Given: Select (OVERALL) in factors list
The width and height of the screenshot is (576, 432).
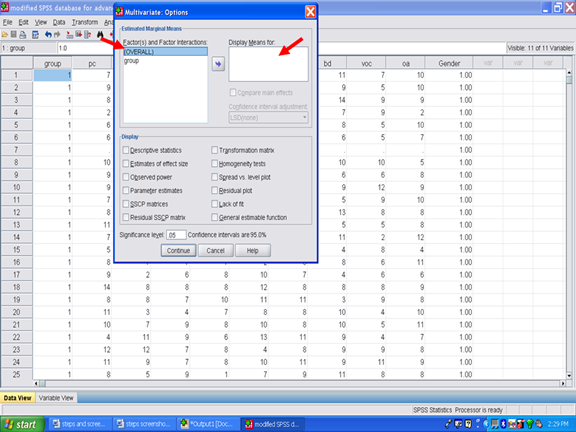Looking at the screenshot, I should [165, 52].
